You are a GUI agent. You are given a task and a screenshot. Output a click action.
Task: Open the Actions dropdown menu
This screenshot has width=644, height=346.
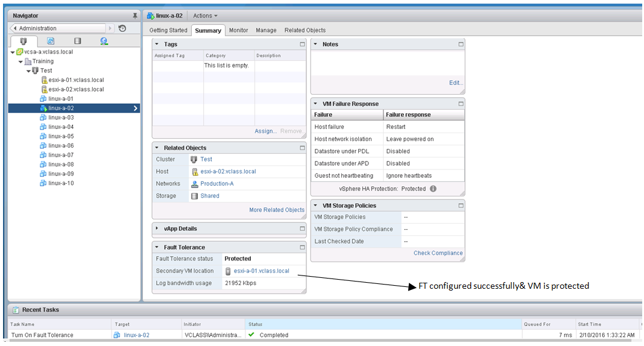tap(206, 16)
